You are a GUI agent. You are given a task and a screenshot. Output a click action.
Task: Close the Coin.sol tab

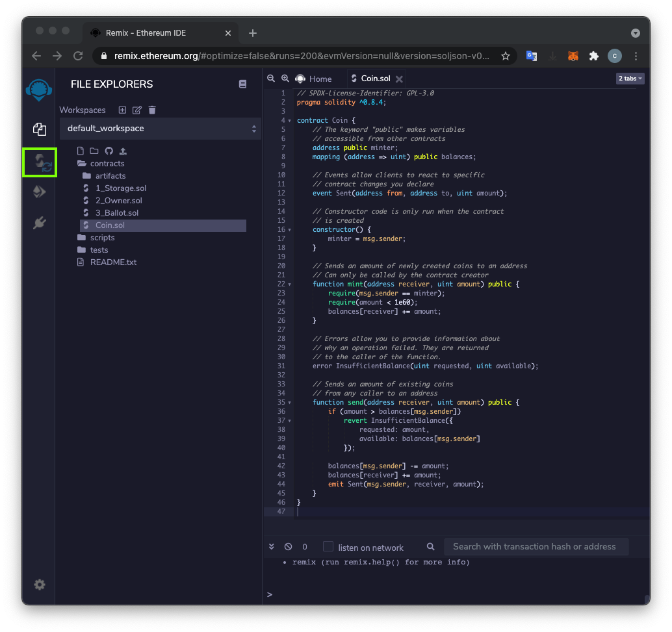399,79
